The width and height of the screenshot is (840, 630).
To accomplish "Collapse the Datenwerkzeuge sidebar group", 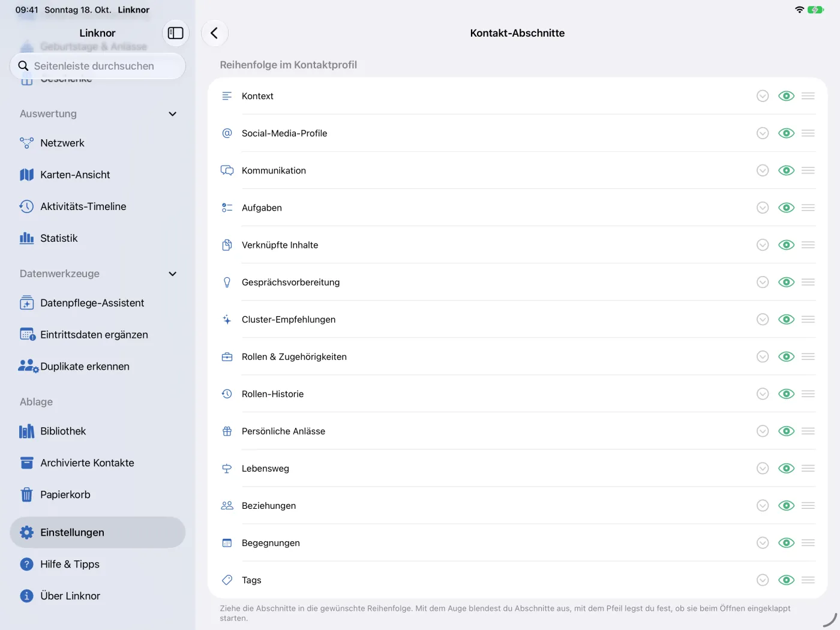I will (x=173, y=274).
